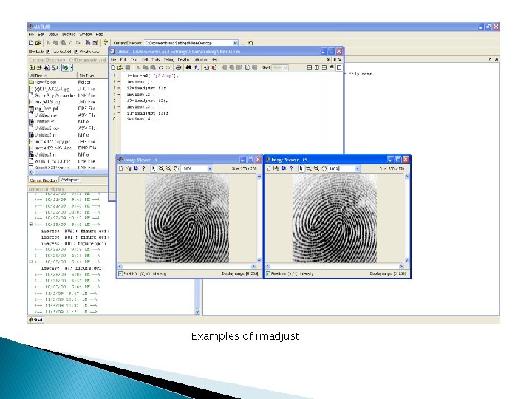Select the pointer tool in Image Viewer 1
This screenshot has height=399, width=532.
154,168
